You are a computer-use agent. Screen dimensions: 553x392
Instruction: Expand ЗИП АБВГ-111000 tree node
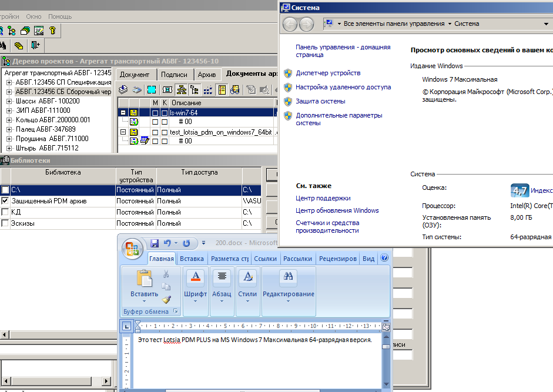tap(9, 110)
